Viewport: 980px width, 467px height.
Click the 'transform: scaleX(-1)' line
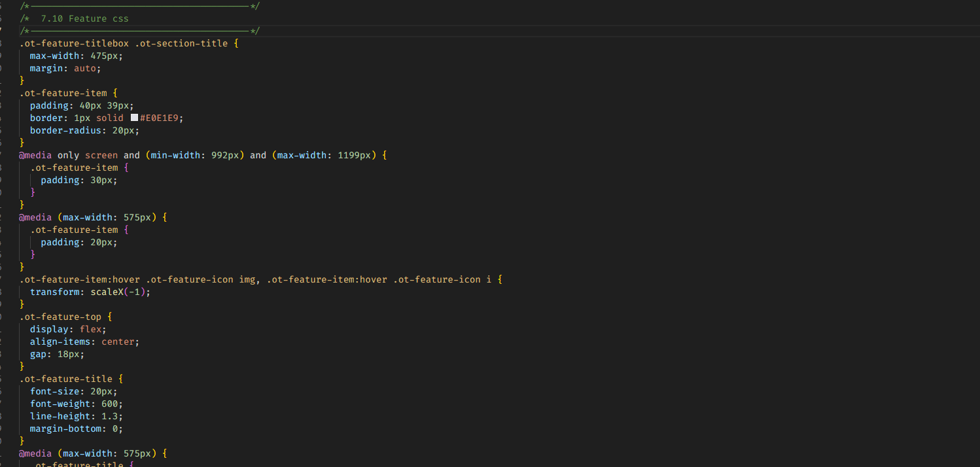coord(90,292)
